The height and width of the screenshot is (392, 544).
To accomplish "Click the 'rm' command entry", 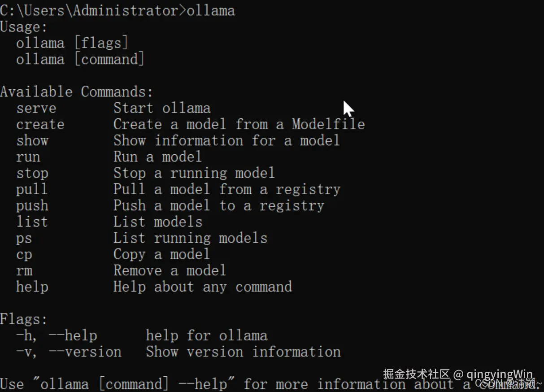I will point(24,270).
